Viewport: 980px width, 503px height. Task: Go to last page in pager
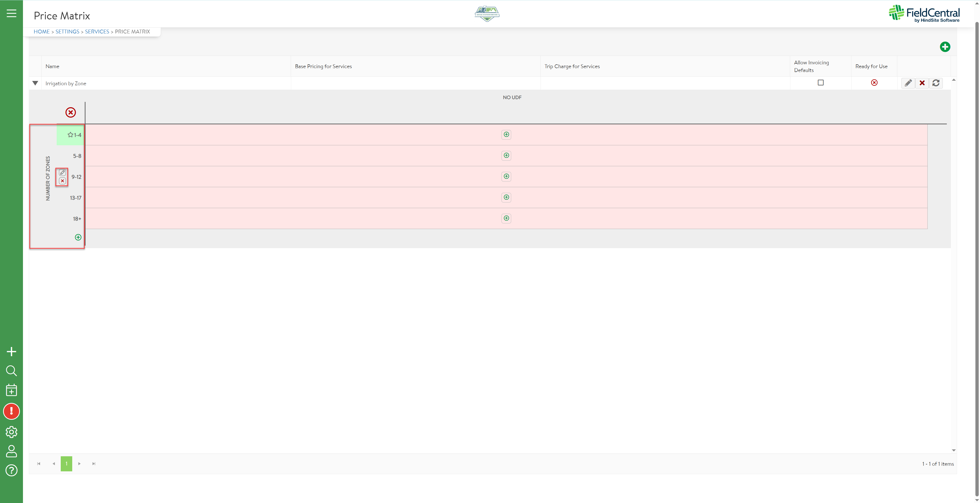coord(94,463)
